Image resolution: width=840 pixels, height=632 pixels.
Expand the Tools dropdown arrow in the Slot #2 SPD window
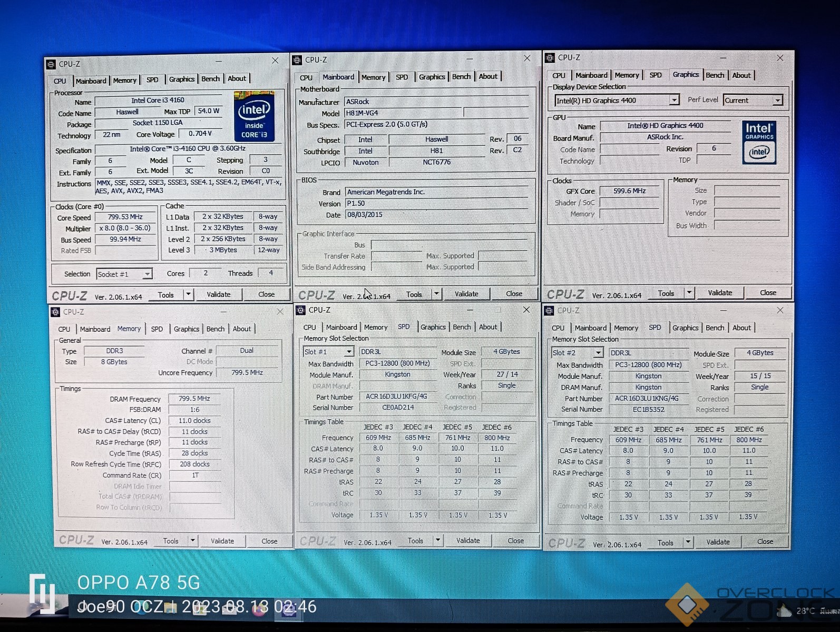coord(688,541)
